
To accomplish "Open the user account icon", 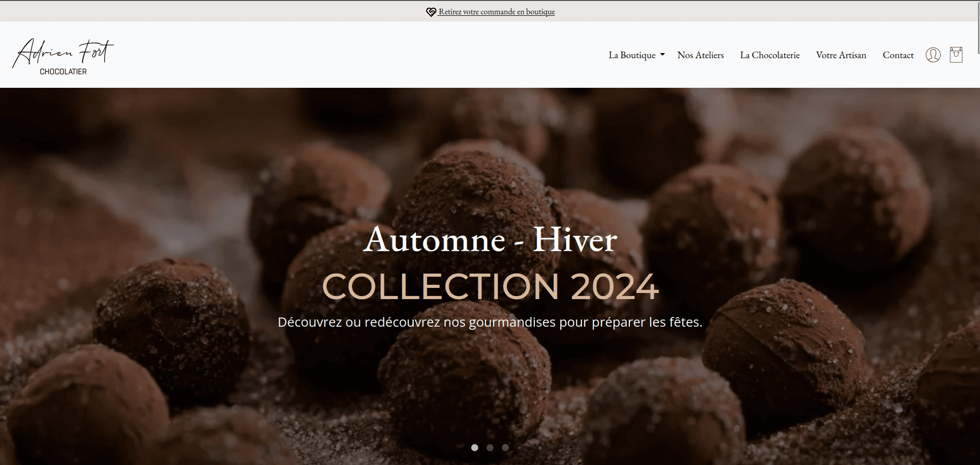I will [933, 55].
